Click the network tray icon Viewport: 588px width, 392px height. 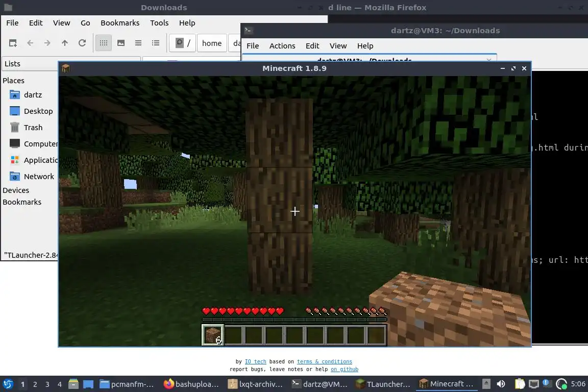533,384
